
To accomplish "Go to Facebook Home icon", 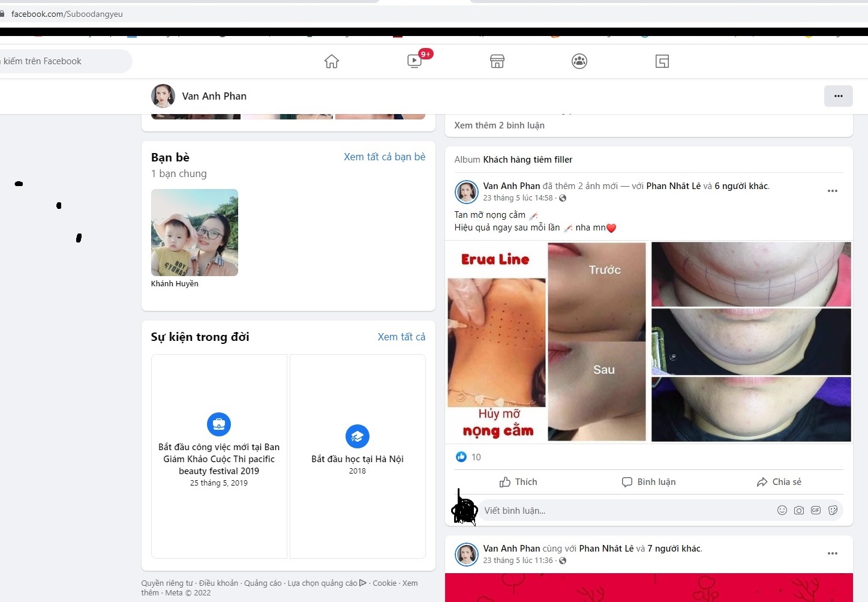I will click(332, 61).
